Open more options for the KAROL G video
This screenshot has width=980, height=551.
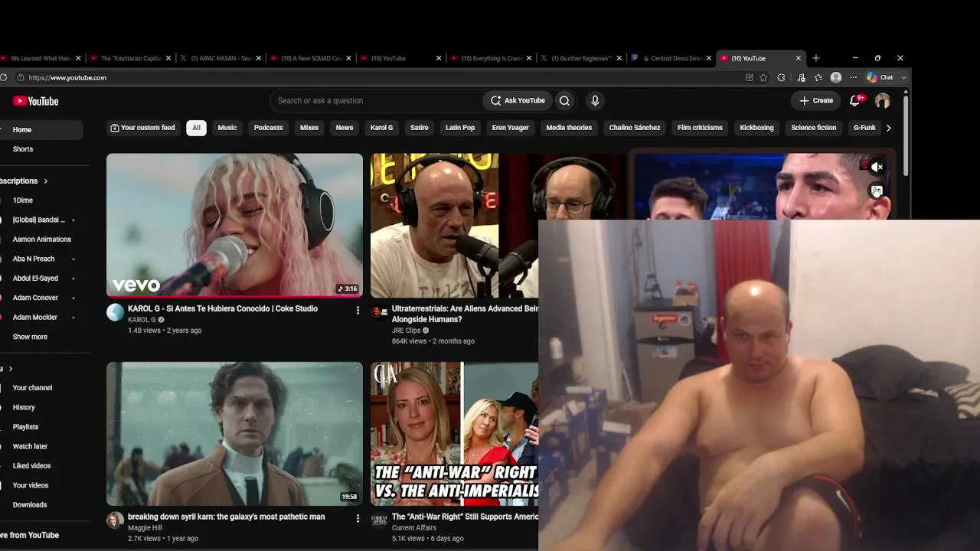pos(358,310)
